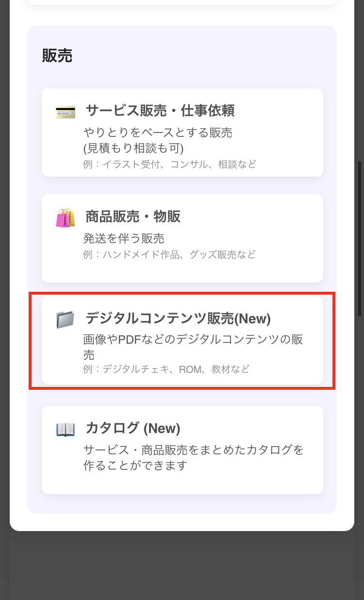Click the credit card icon for service sales
Viewport: 364px width, 600px height.
(66, 111)
